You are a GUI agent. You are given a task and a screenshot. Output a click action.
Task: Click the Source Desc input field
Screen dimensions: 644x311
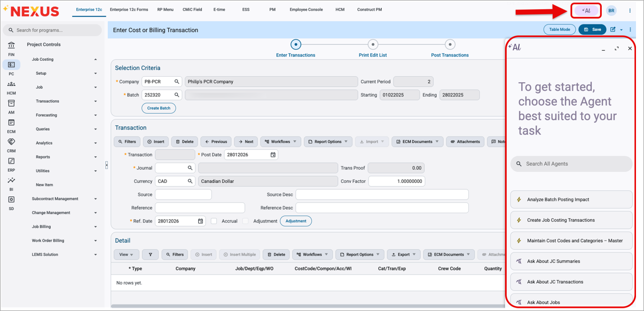point(382,195)
